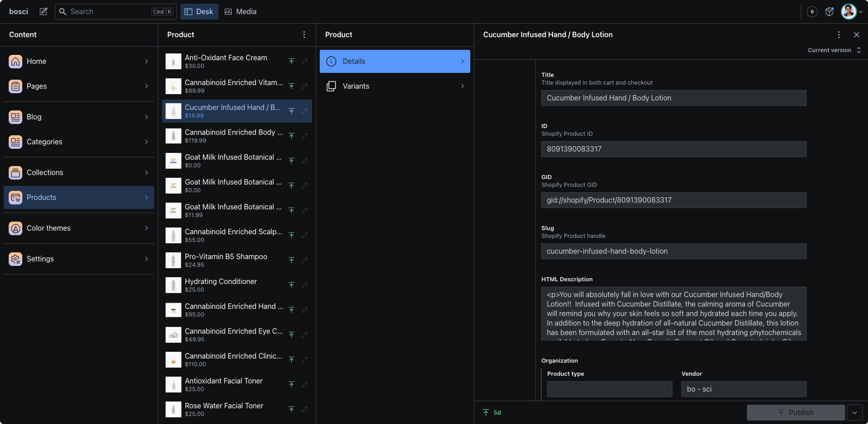868x424 pixels.
Task: Click into the Product type input field
Action: coord(609,389)
